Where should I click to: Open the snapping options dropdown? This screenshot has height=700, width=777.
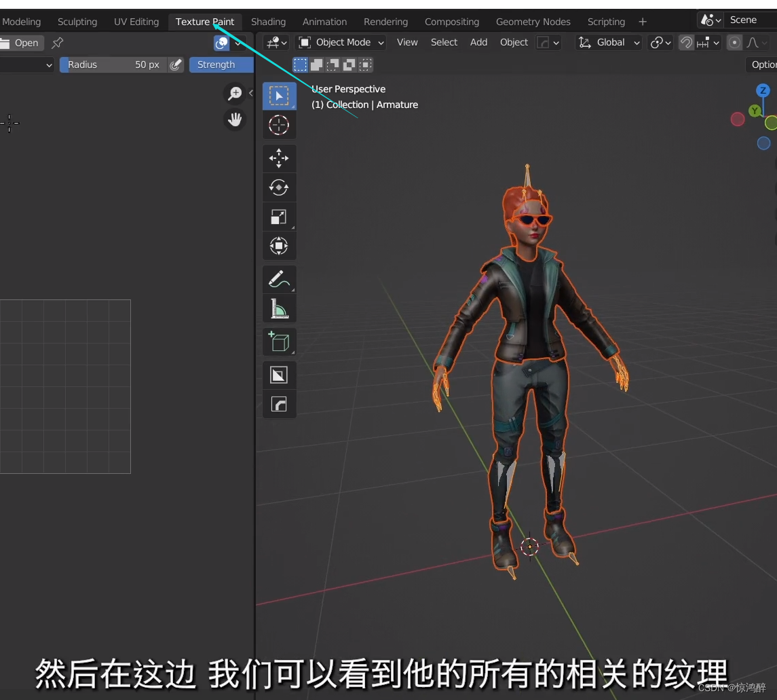(x=708, y=43)
